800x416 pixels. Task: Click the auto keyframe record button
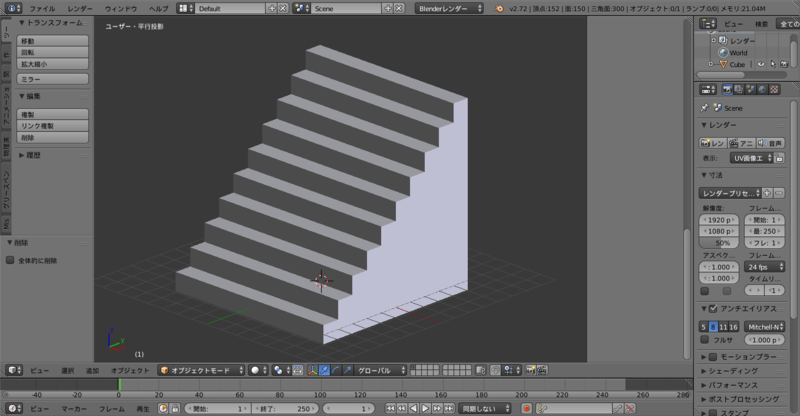pos(527,408)
